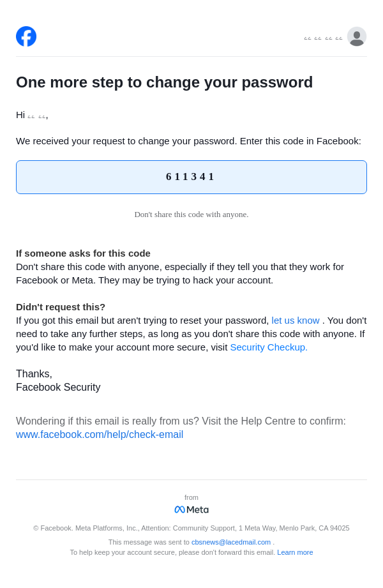The height and width of the screenshot is (588, 383).
Task: Open the 'let us know' link
Action: pos(295,320)
